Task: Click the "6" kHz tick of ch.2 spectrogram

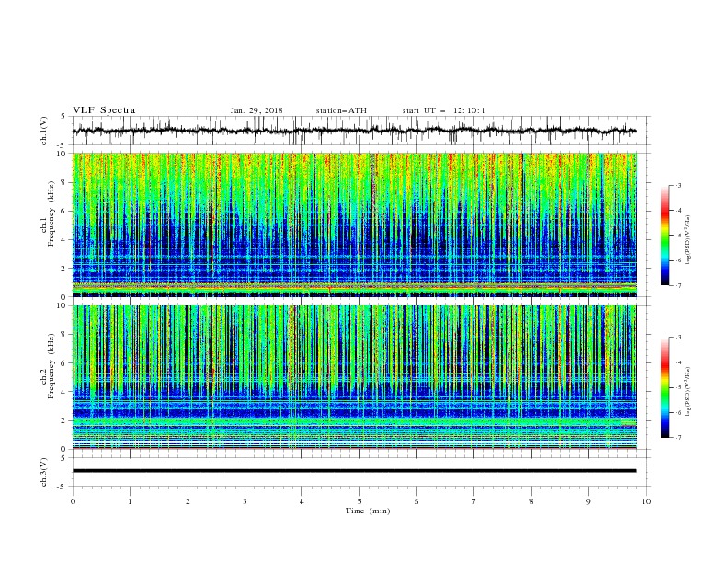Action: [x=64, y=363]
